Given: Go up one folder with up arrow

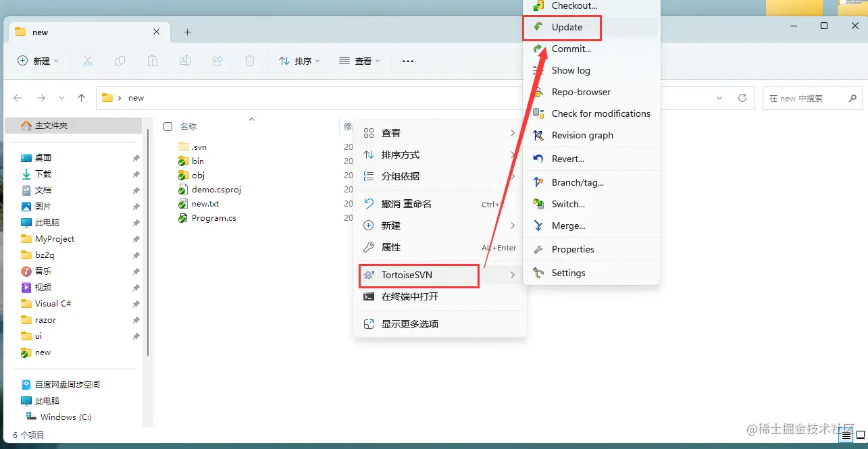Looking at the screenshot, I should (82, 98).
